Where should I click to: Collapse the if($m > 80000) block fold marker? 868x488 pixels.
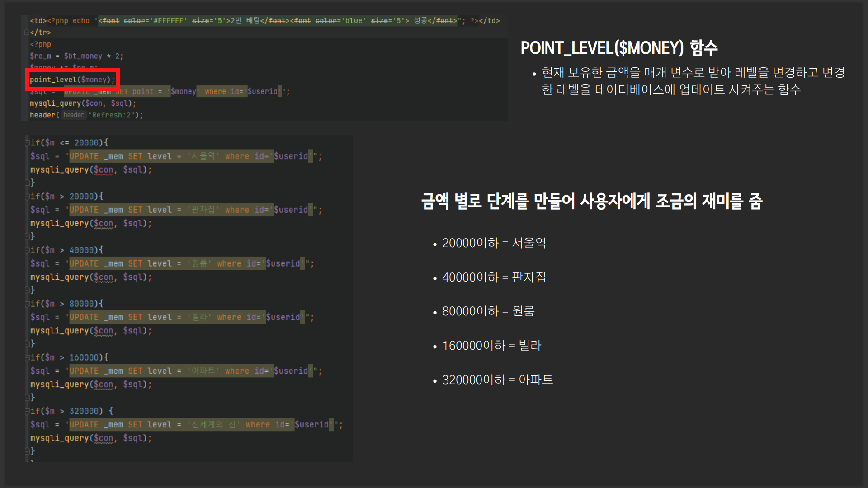pos(27,304)
